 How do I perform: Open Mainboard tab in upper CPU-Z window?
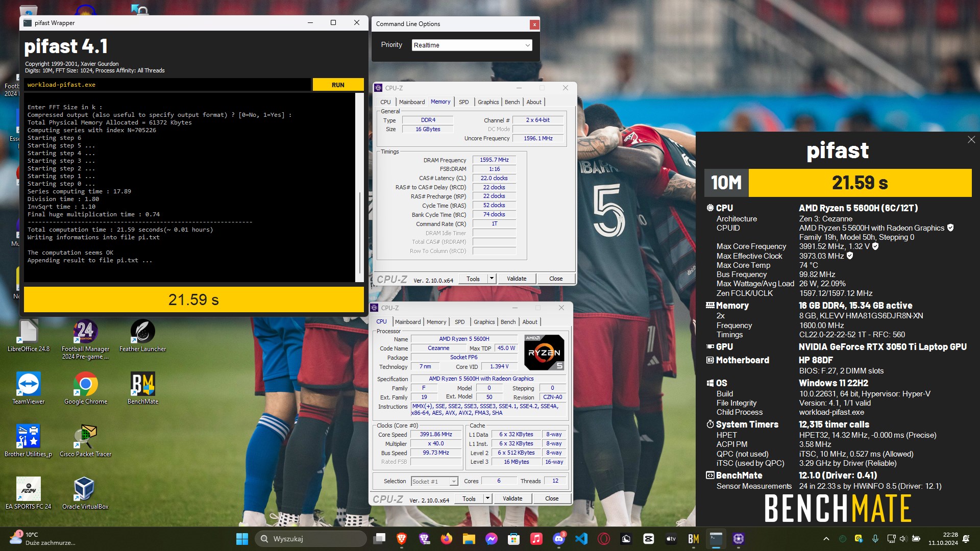pyautogui.click(x=411, y=102)
